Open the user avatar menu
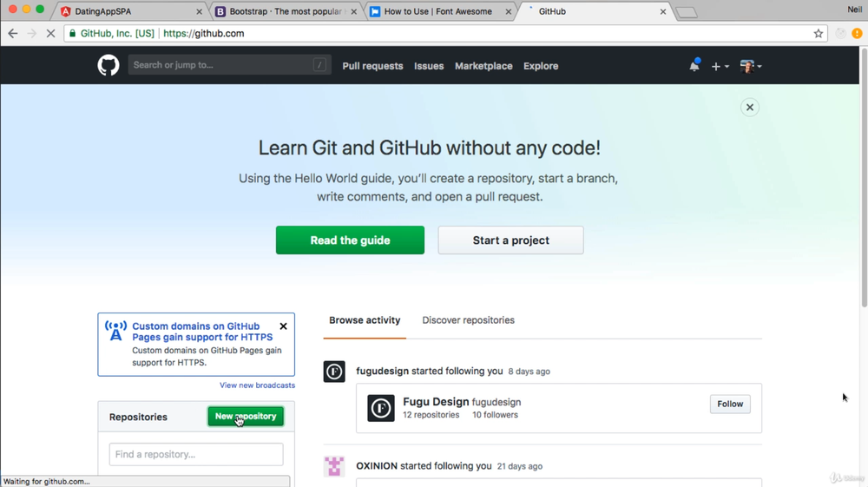 coord(751,66)
